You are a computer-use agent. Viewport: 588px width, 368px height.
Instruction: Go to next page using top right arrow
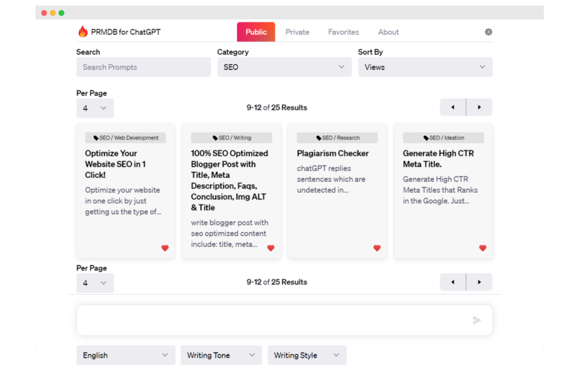(x=479, y=107)
